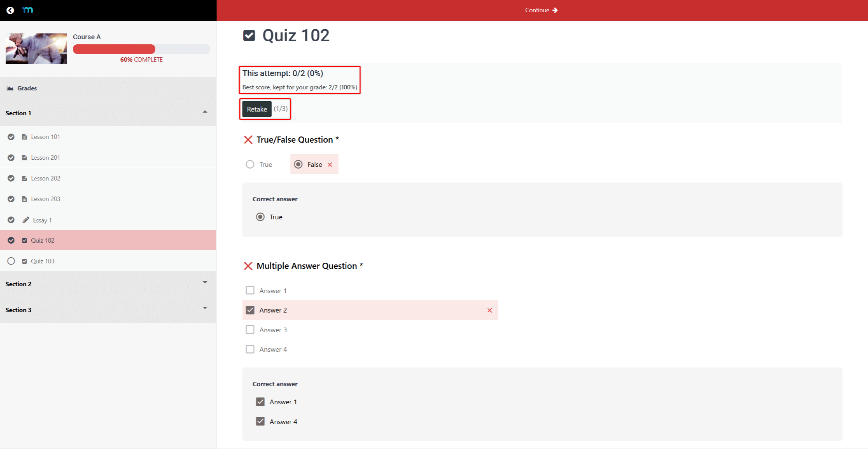The height and width of the screenshot is (449, 868).
Task: Check the Answer 1 checkbox
Action: [250, 290]
